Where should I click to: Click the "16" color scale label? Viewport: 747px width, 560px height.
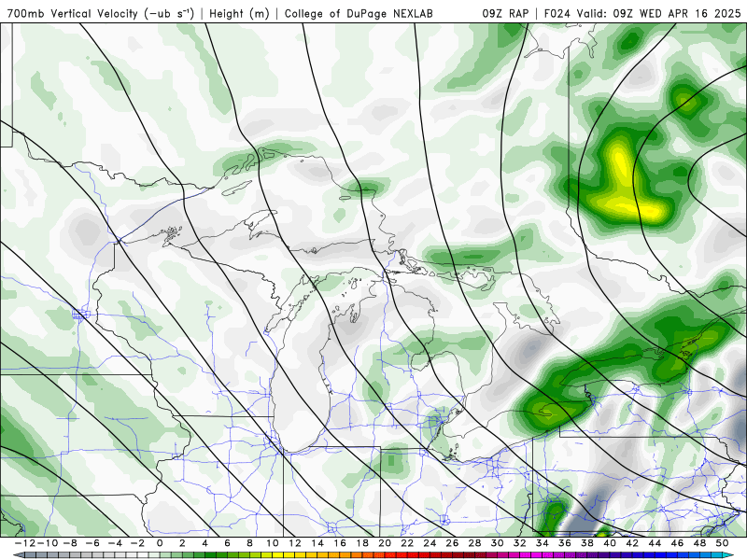pyautogui.click(x=340, y=543)
